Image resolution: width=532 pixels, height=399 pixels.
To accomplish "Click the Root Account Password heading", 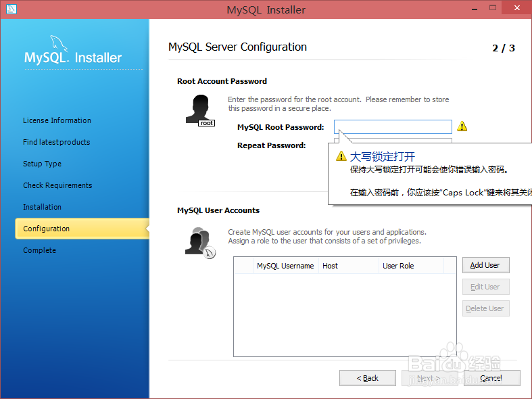I will 222,81.
